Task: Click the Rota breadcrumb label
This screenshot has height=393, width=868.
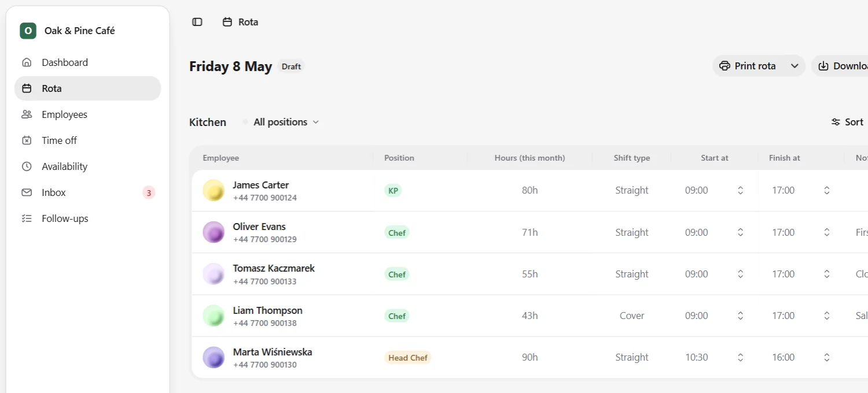Action: click(248, 22)
